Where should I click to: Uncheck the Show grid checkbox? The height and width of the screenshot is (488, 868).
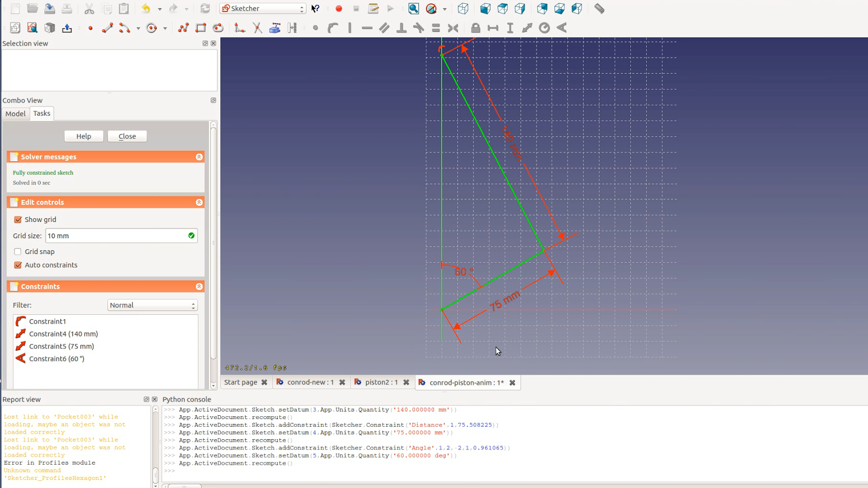tap(18, 220)
